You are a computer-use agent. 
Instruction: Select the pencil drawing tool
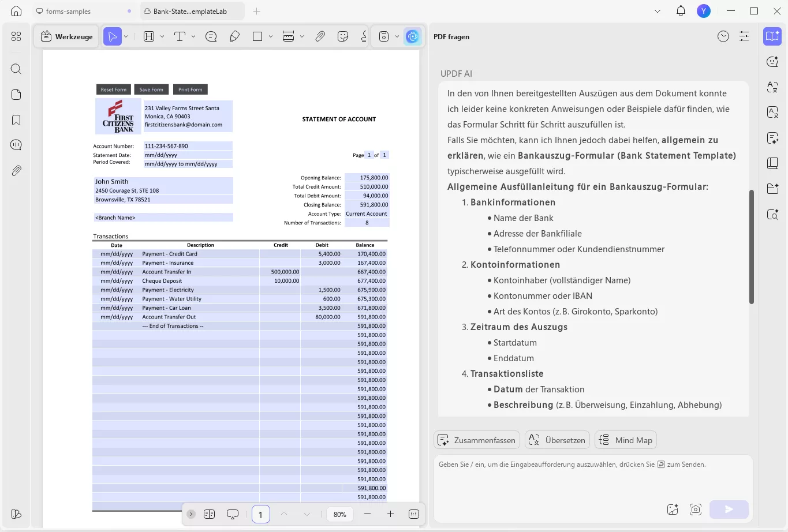click(234, 36)
